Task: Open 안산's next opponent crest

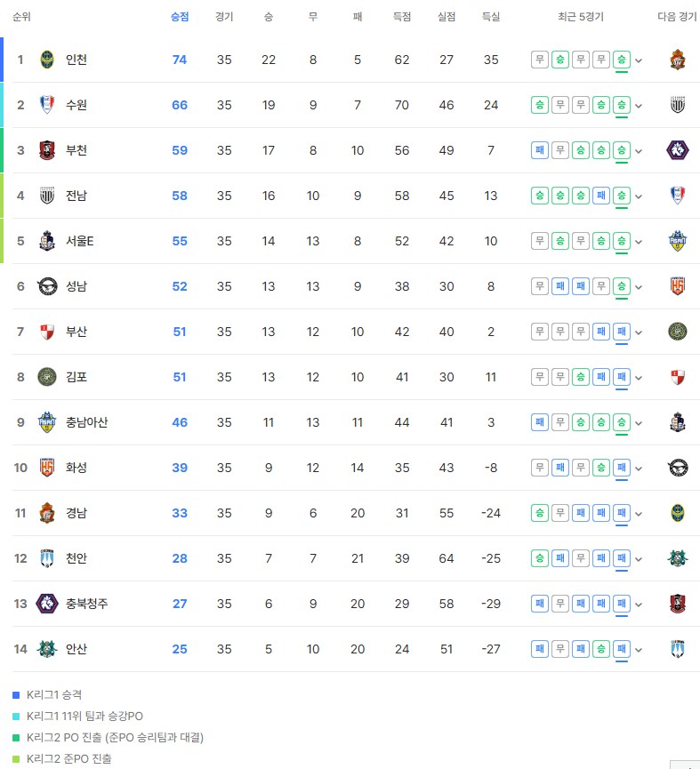Action: [x=678, y=649]
